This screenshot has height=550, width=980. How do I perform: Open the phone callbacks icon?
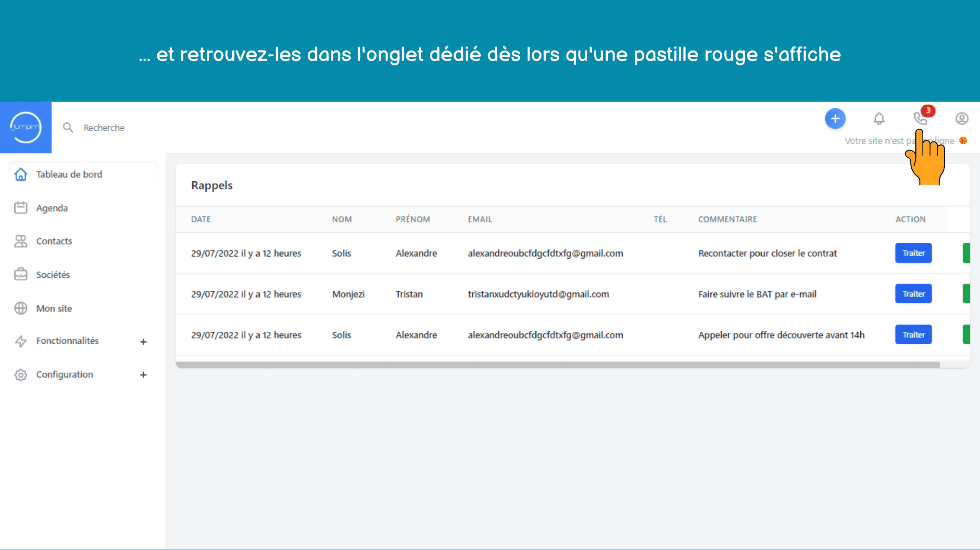(x=920, y=119)
